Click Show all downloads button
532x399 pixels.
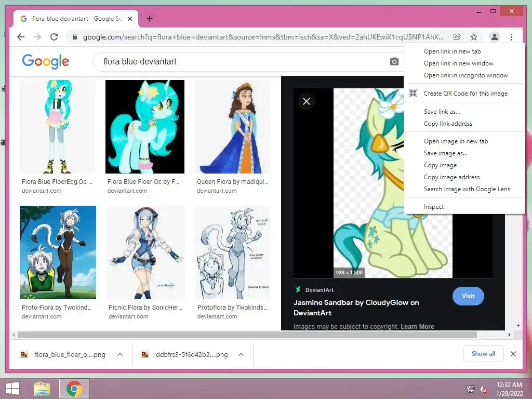point(484,354)
